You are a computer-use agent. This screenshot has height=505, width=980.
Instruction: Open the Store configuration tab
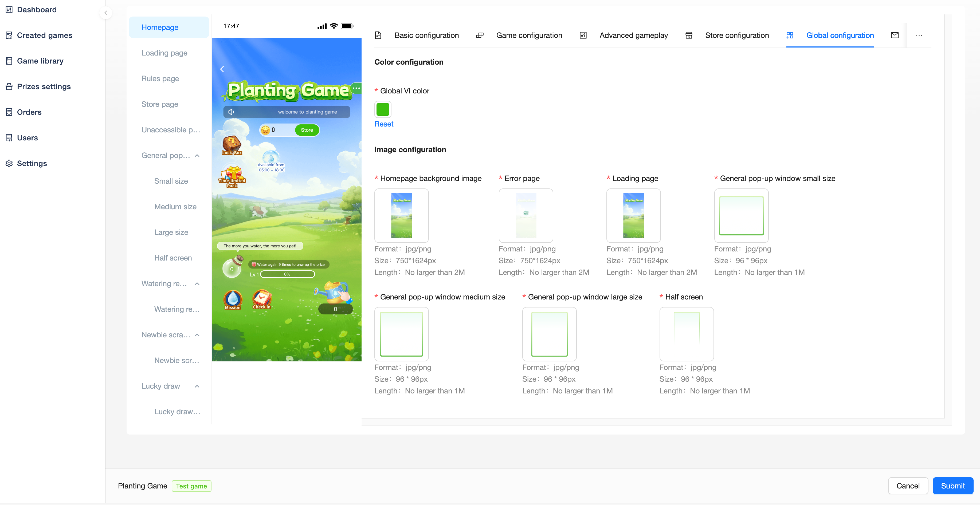pos(736,35)
